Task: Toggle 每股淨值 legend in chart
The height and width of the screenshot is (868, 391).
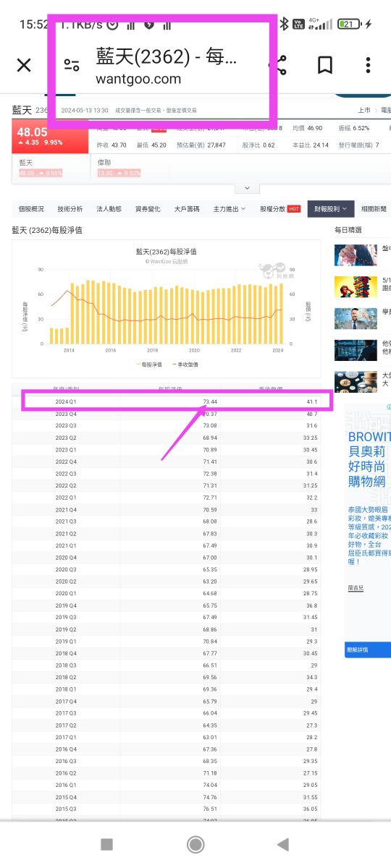Action: [148, 365]
